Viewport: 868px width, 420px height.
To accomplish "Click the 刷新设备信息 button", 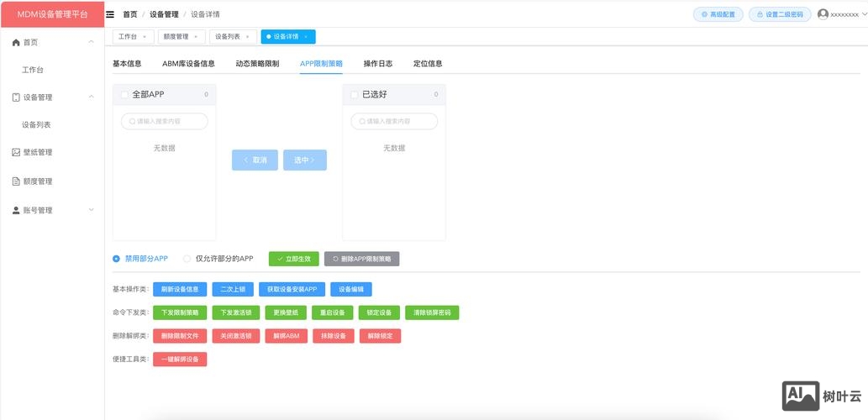I will click(180, 290).
